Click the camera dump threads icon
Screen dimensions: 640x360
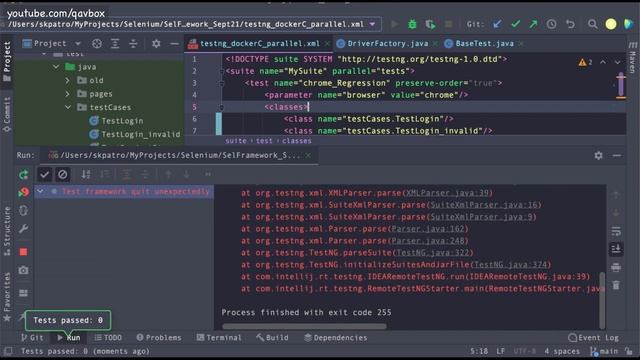[x=23, y=270]
